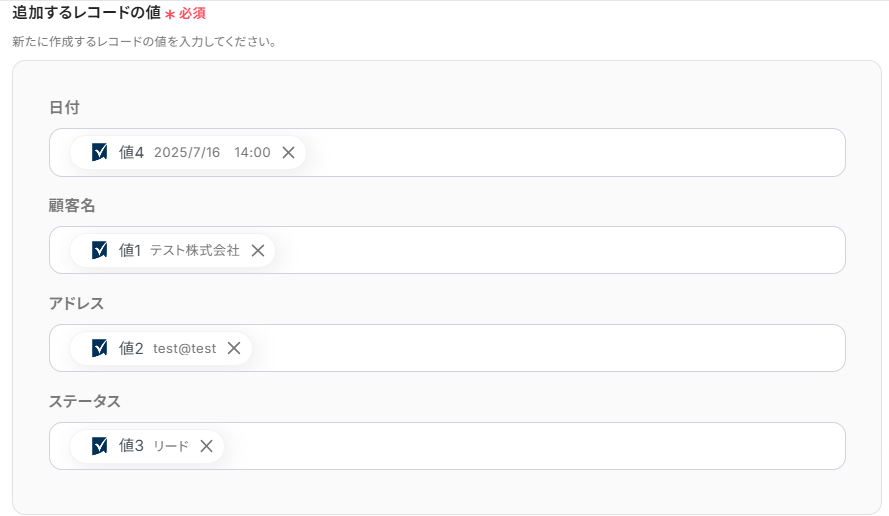Select the test@test value text

point(184,349)
